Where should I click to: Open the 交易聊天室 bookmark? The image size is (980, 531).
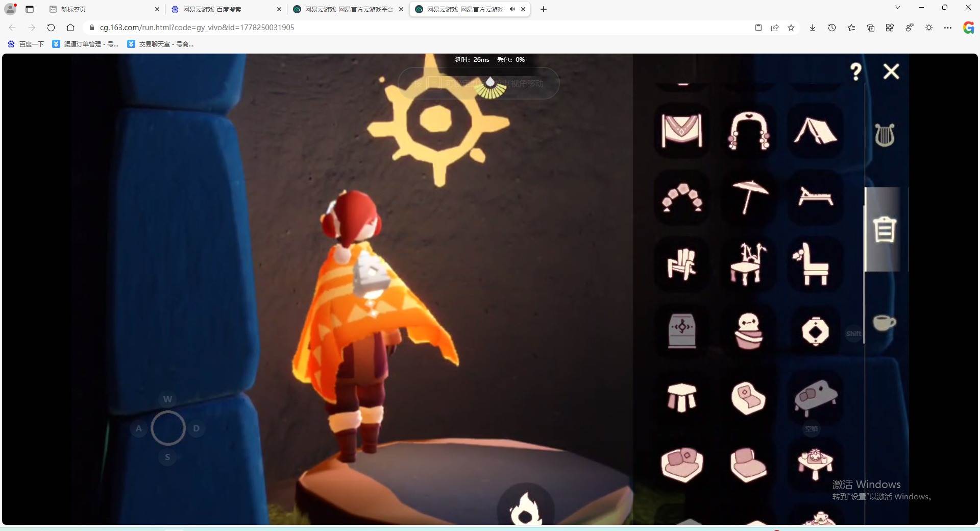(x=161, y=44)
